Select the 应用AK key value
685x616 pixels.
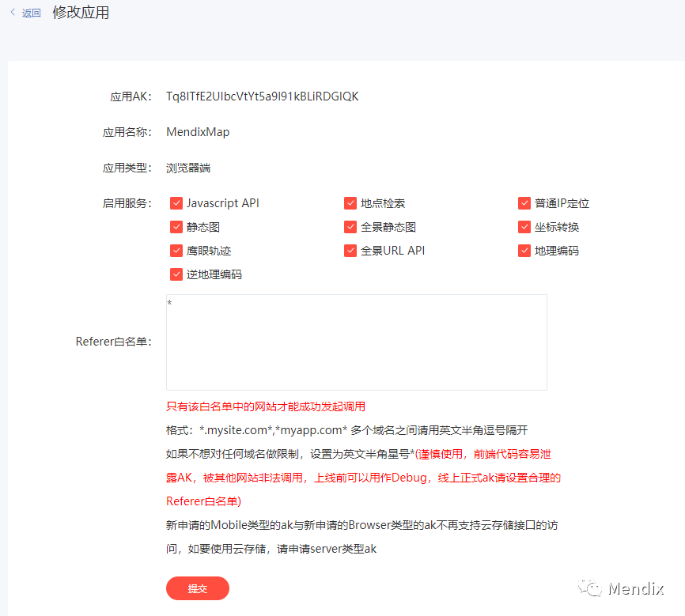(x=262, y=96)
